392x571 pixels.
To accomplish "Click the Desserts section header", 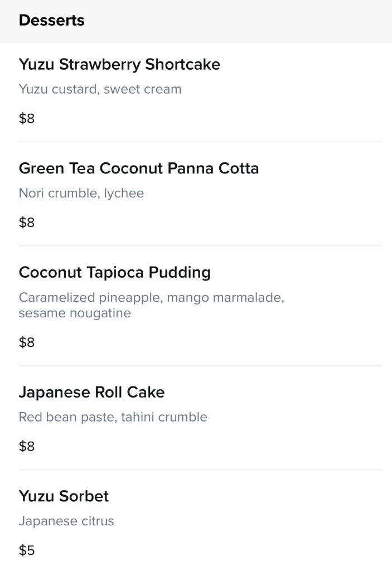I will (51, 21).
